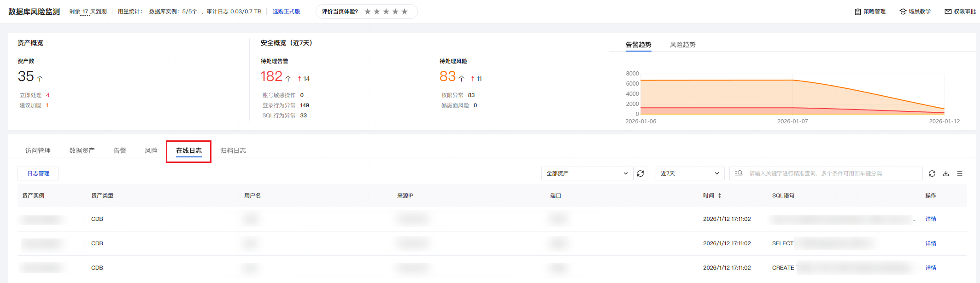Open the 风险 tab
Image resolution: width=980 pixels, height=283 pixels.
[x=151, y=150]
